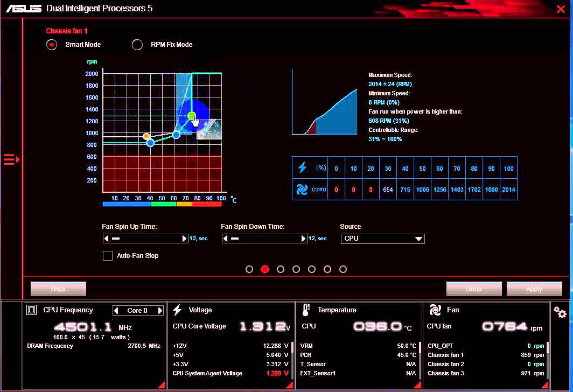Viewport: 573px width, 392px height.
Task: Click the Undo button
Action: coord(474,289)
